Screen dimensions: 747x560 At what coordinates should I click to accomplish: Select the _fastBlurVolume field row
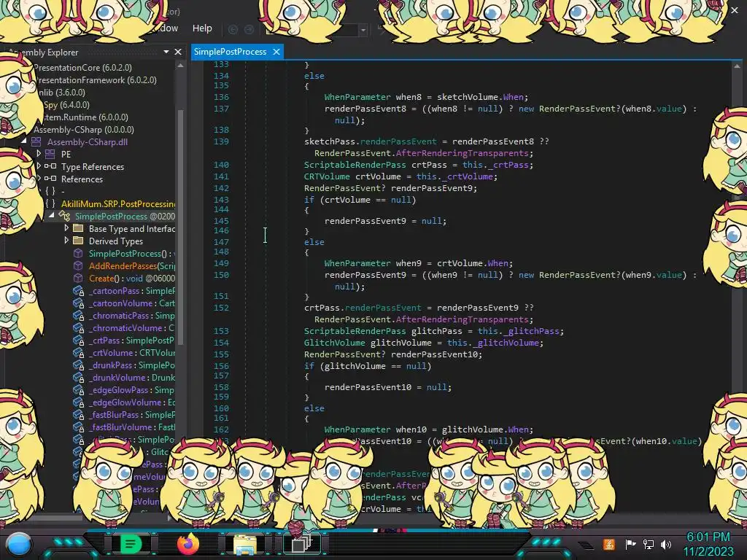click(x=123, y=427)
